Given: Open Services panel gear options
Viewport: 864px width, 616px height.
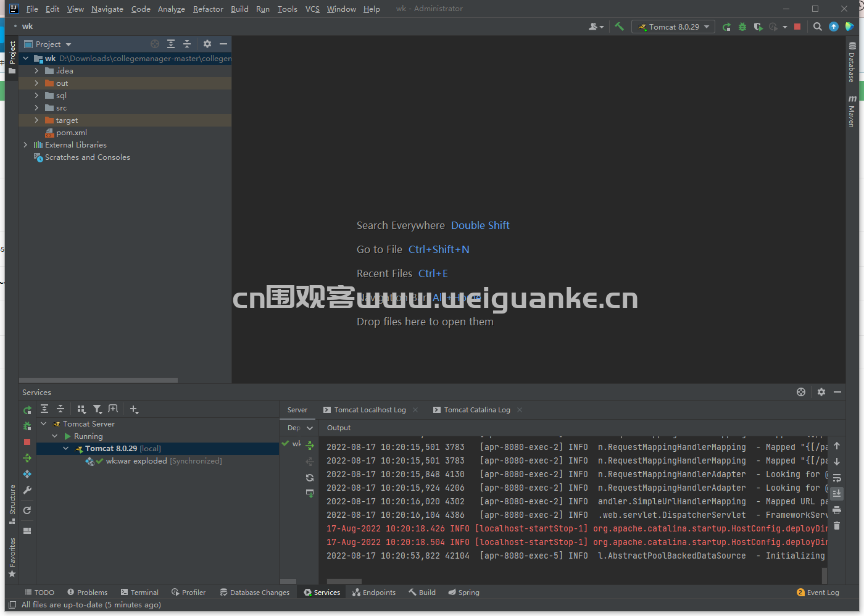Looking at the screenshot, I should 821,392.
